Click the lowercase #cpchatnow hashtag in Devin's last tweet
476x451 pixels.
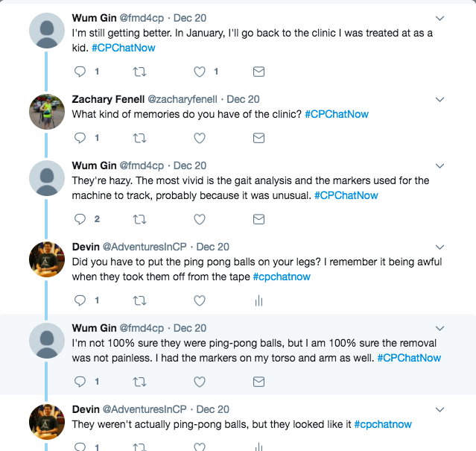(383, 424)
